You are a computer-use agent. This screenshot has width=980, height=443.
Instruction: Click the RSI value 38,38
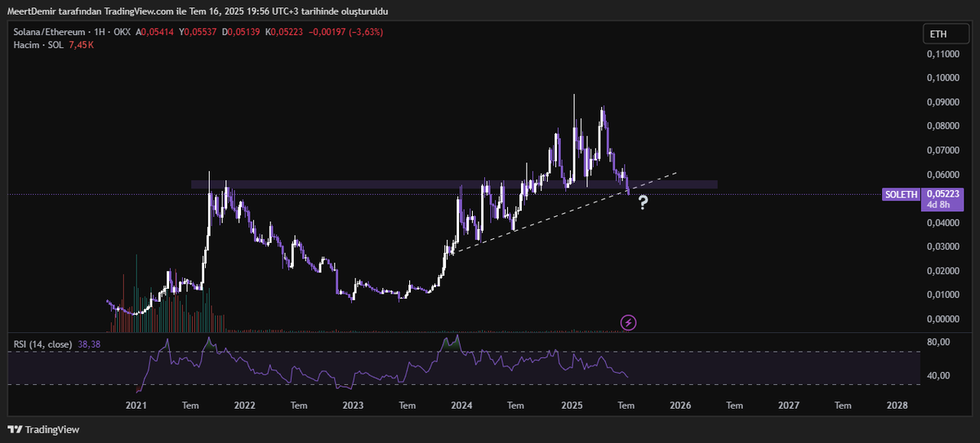(89, 344)
